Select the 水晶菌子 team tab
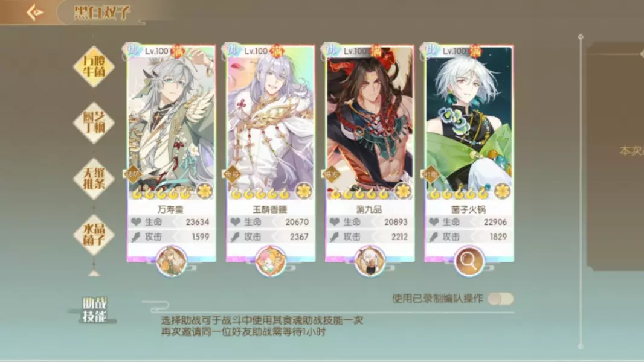This screenshot has height=362, width=644. click(94, 235)
